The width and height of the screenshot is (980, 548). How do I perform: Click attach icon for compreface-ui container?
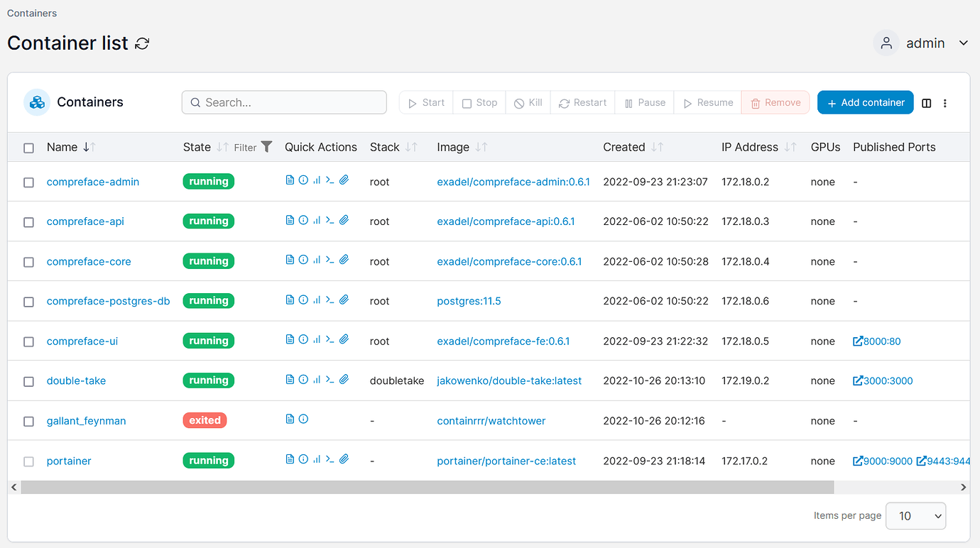[x=344, y=340]
